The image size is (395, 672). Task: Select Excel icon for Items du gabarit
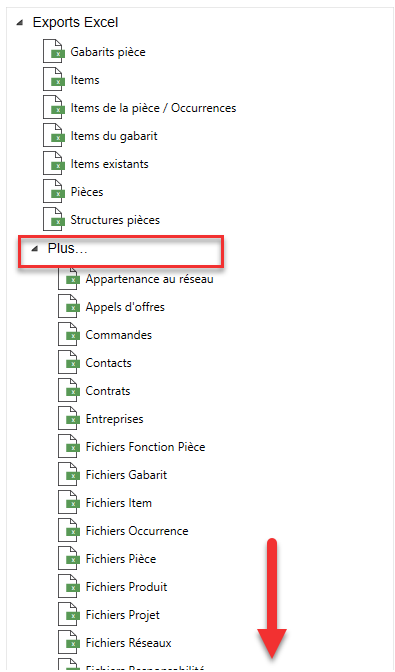[x=54, y=136]
